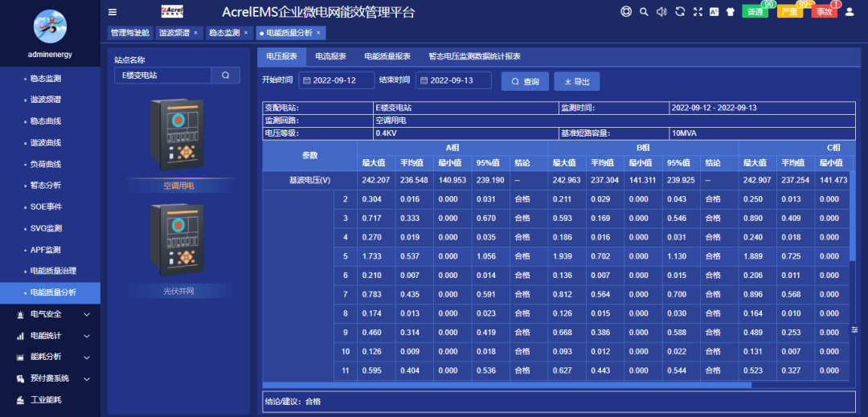The width and height of the screenshot is (868, 417).
Task: Open start date calendar icon
Action: coord(307,80)
